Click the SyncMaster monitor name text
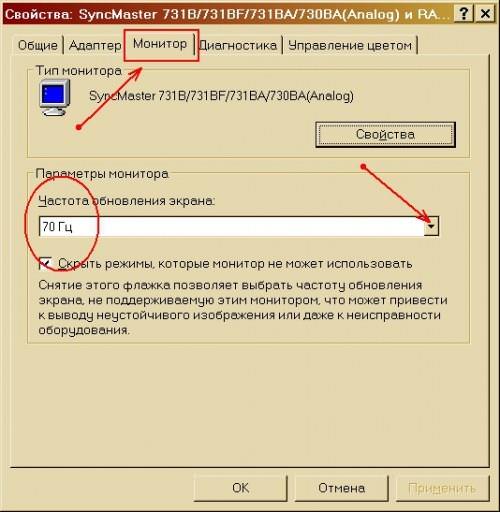The height and width of the screenshot is (512, 500). click(221, 96)
